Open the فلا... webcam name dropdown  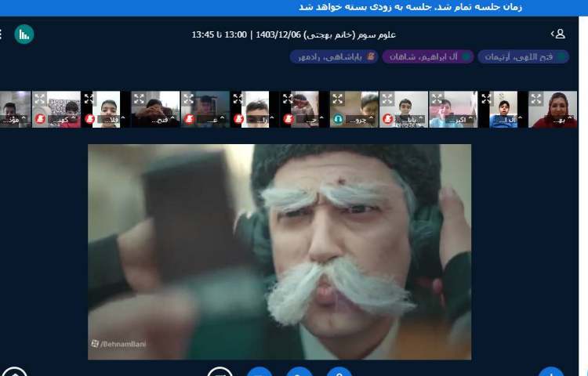click(112, 120)
